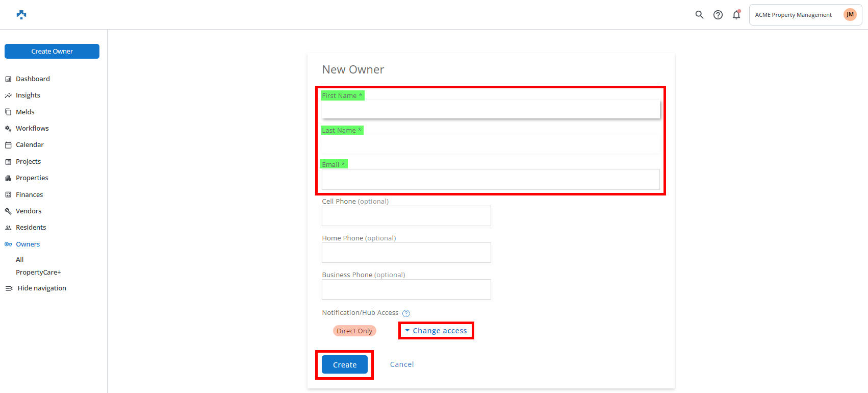Open Melds from the sidebar
868x393 pixels.
[25, 112]
